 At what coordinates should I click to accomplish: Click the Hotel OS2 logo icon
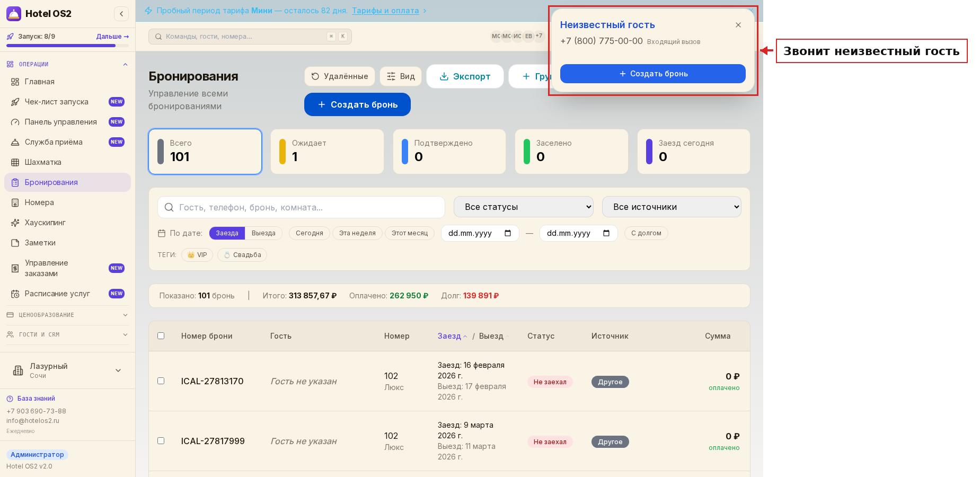click(x=14, y=14)
